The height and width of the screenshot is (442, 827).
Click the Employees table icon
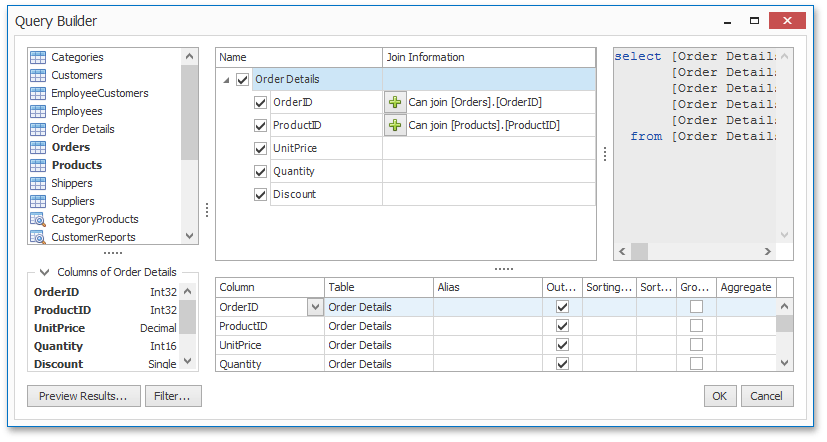38,111
